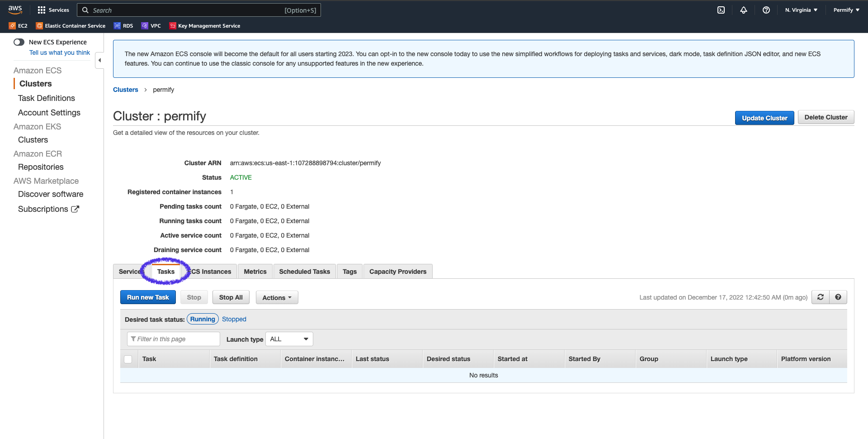Click the Clusters breadcrumb link
The image size is (868, 439).
click(126, 90)
